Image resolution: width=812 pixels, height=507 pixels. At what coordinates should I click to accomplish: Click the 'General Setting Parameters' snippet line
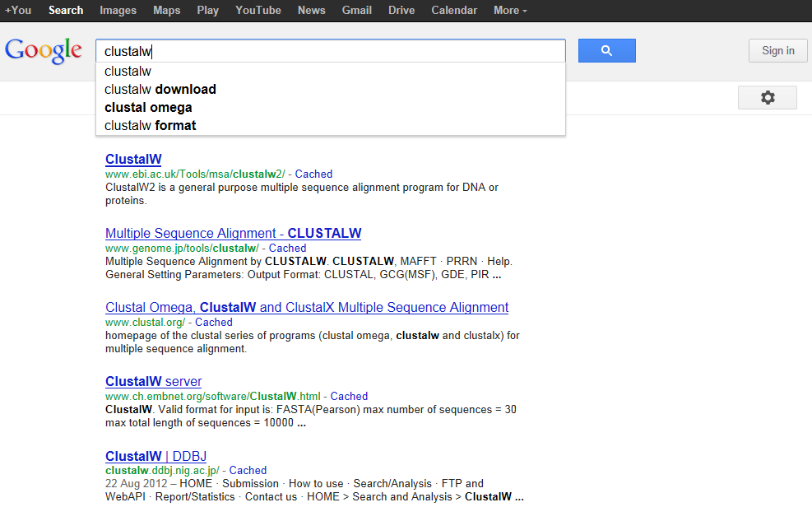(x=303, y=274)
